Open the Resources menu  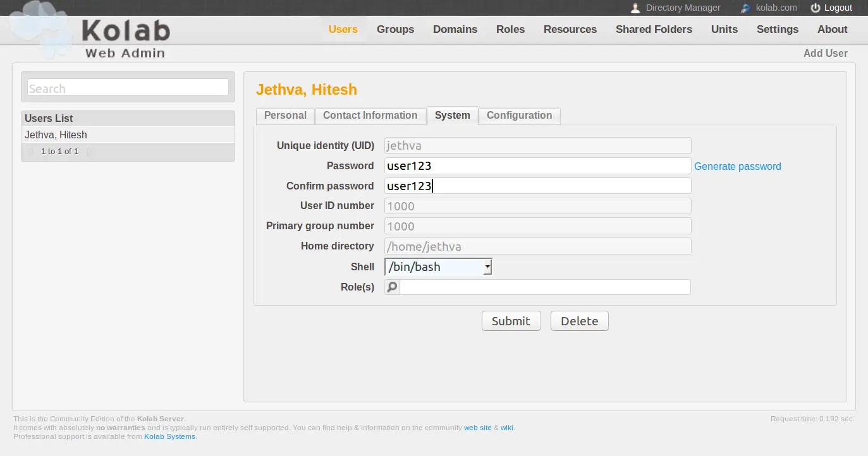tap(570, 29)
